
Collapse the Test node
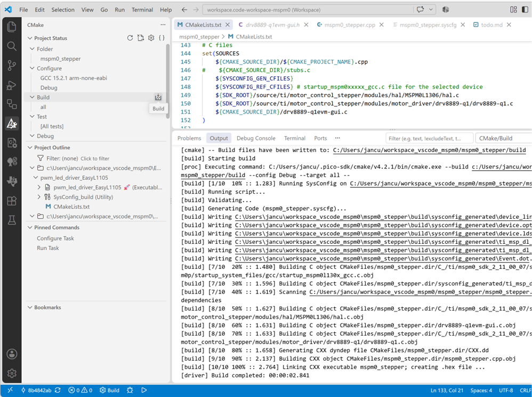[32, 116]
